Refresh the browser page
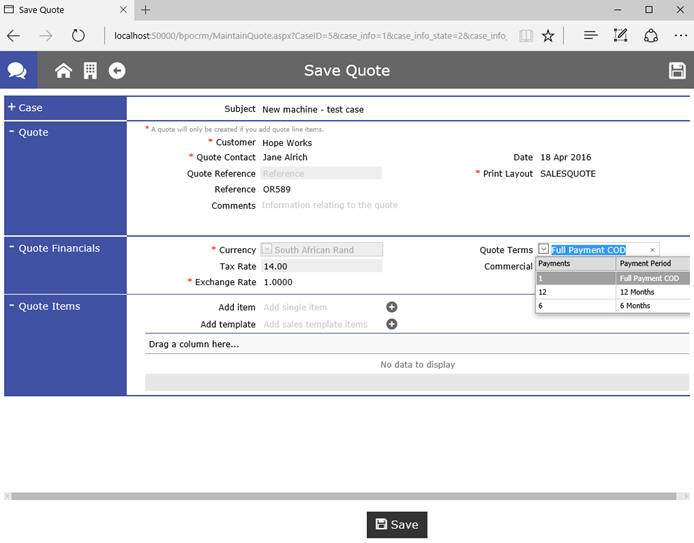Screen dimensions: 694x543 coord(78,35)
